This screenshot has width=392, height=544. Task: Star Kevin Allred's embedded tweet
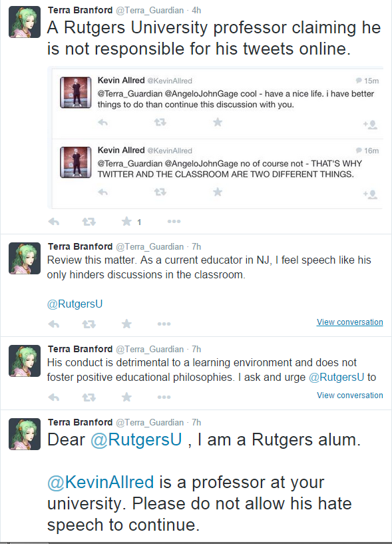coord(217,123)
